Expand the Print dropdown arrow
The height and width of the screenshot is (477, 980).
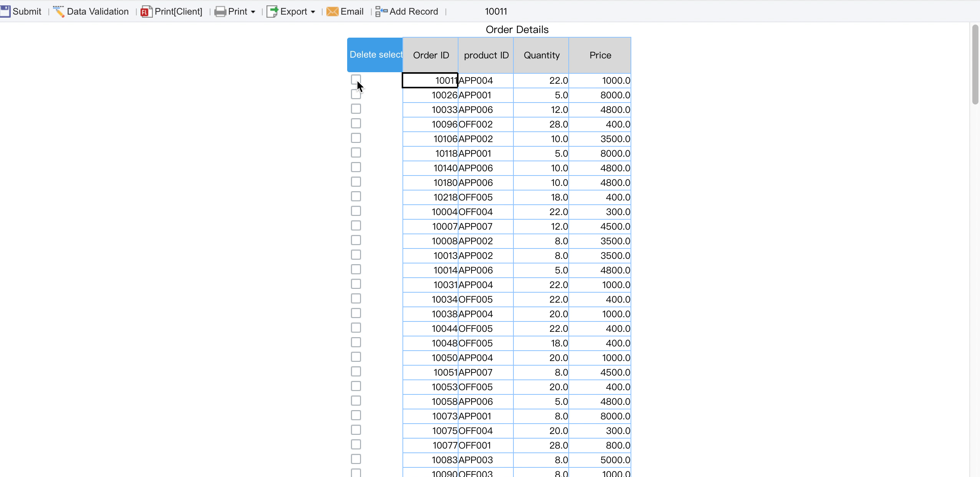tap(253, 12)
